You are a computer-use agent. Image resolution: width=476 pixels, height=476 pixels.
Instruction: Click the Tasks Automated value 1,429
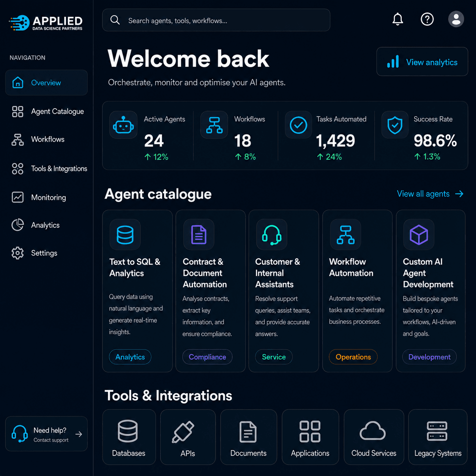tap(336, 141)
